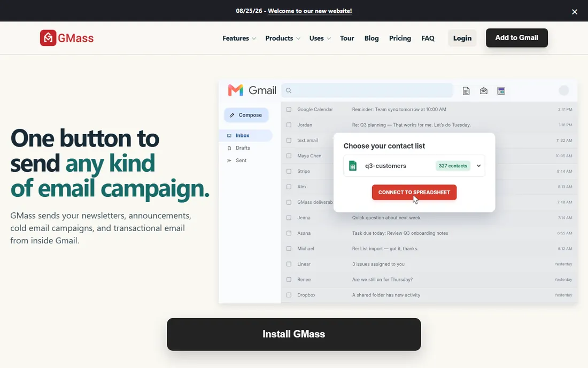This screenshot has width=588, height=368.
Task: Tick the Dropbox email checkbox
Action: [x=289, y=295]
